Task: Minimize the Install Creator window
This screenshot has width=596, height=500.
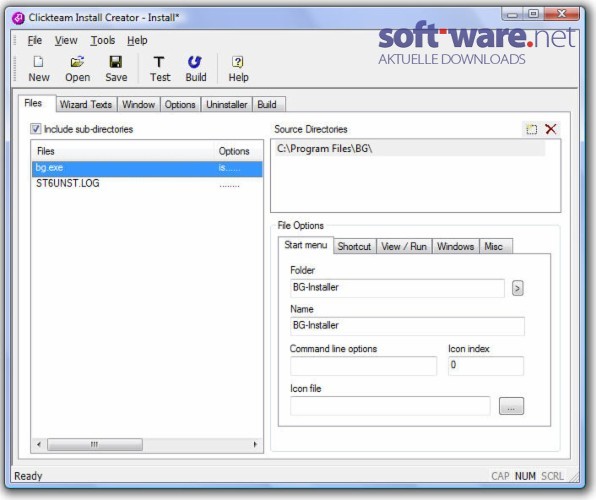Action: (x=512, y=14)
